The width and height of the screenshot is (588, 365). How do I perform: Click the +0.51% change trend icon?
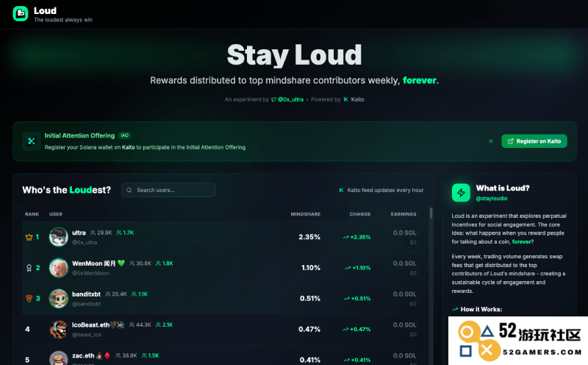(347, 299)
